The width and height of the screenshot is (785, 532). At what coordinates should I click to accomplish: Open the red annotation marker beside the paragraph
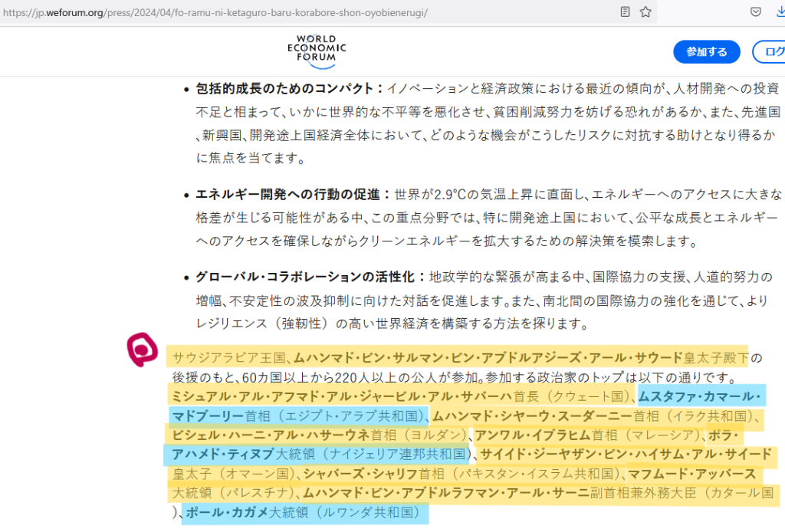(x=142, y=350)
